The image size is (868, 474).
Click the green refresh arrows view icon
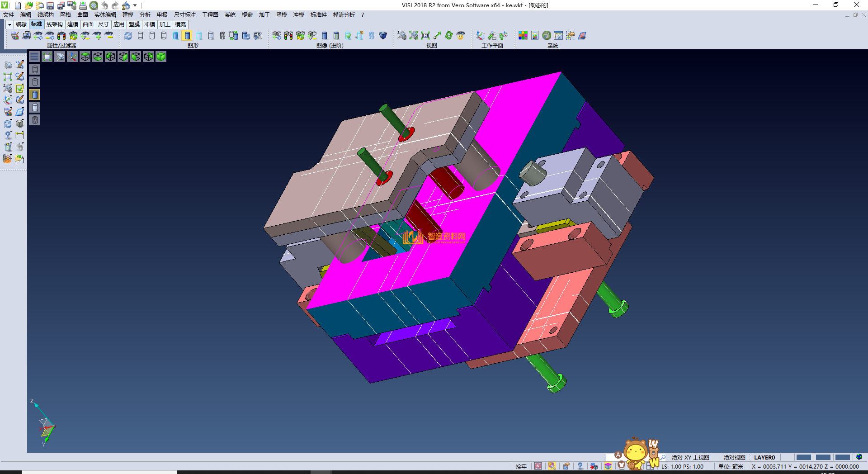tap(449, 35)
